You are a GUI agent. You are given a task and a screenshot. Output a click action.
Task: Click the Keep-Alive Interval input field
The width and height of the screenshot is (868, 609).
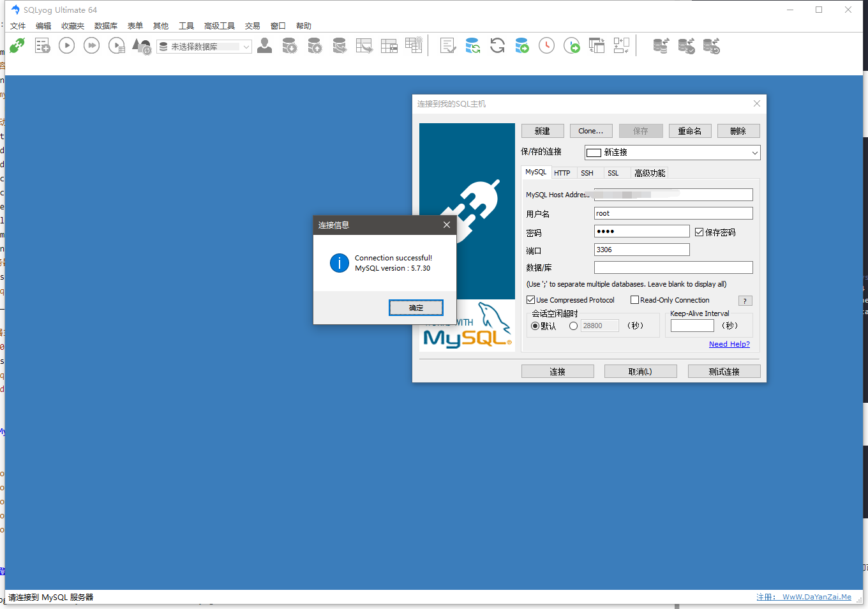coord(692,326)
